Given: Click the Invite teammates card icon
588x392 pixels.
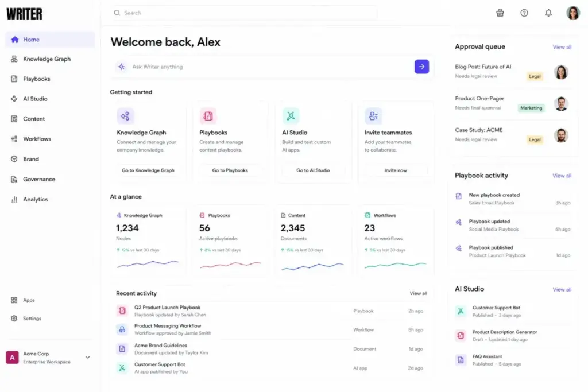Looking at the screenshot, I should tap(373, 116).
